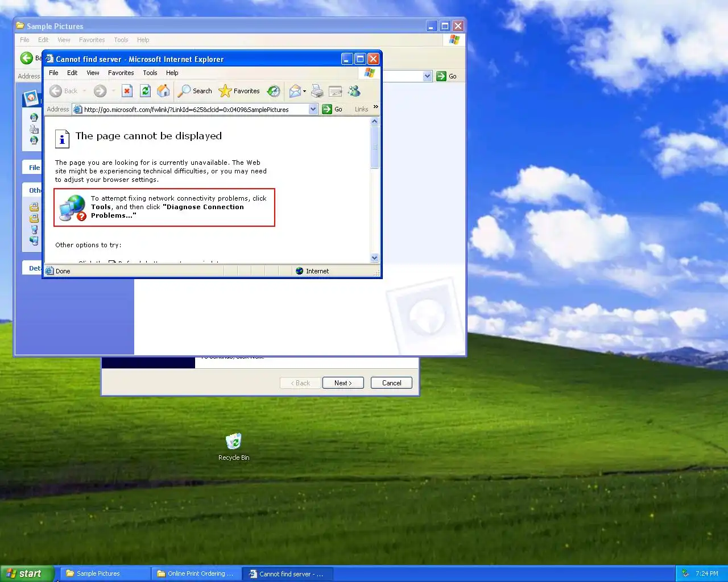The width and height of the screenshot is (728, 582).
Task: Open the Tools menu in Sample Pictures
Action: click(121, 40)
